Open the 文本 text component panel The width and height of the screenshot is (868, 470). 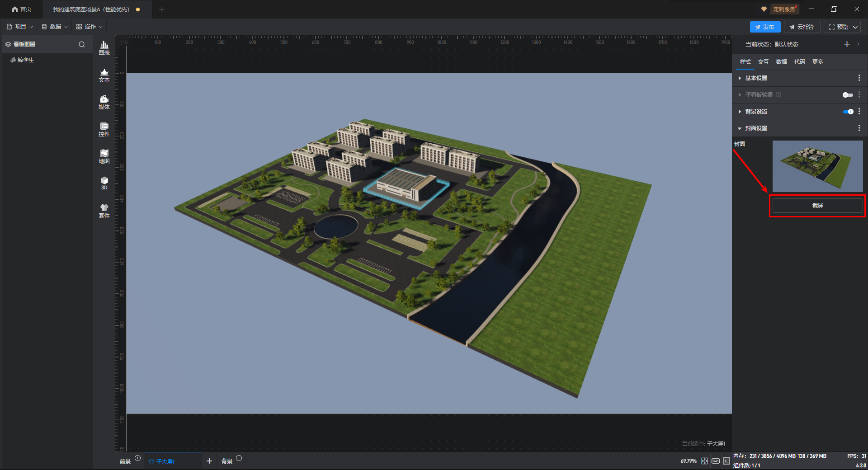tap(104, 75)
